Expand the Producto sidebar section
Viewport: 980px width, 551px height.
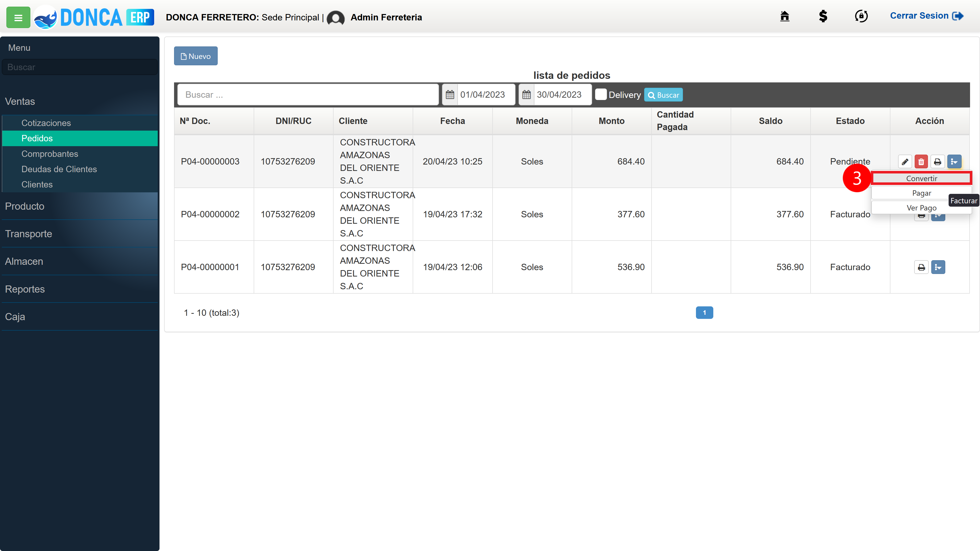point(80,206)
